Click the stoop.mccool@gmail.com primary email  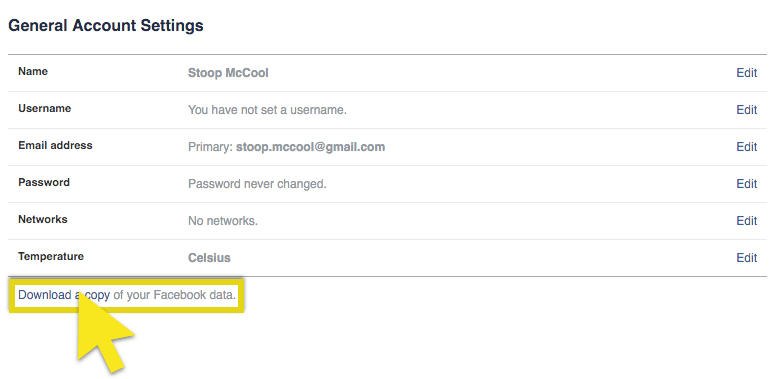click(x=310, y=147)
